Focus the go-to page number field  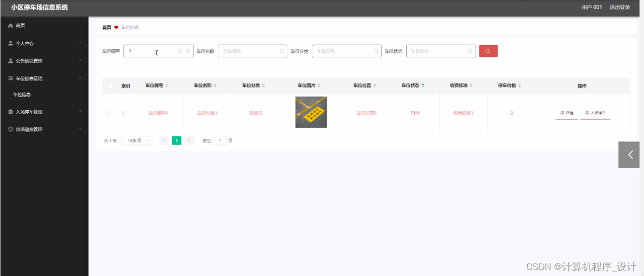tap(219, 140)
